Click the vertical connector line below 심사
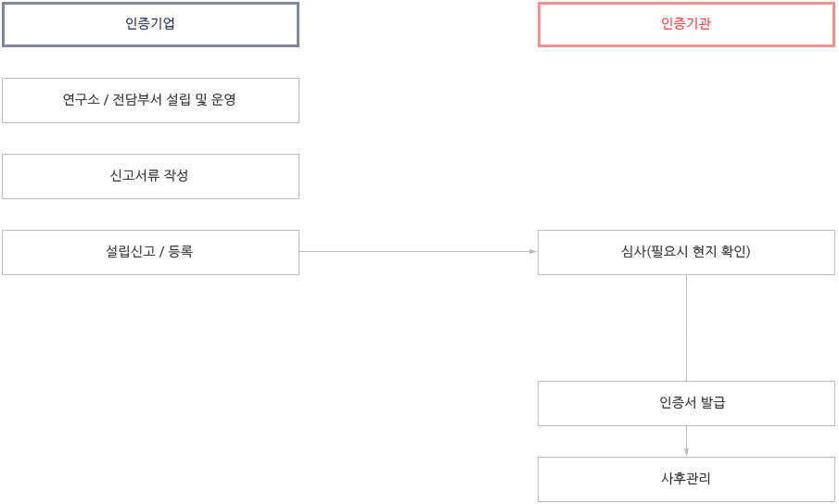The height and width of the screenshot is (504, 839). pyautogui.click(x=687, y=328)
